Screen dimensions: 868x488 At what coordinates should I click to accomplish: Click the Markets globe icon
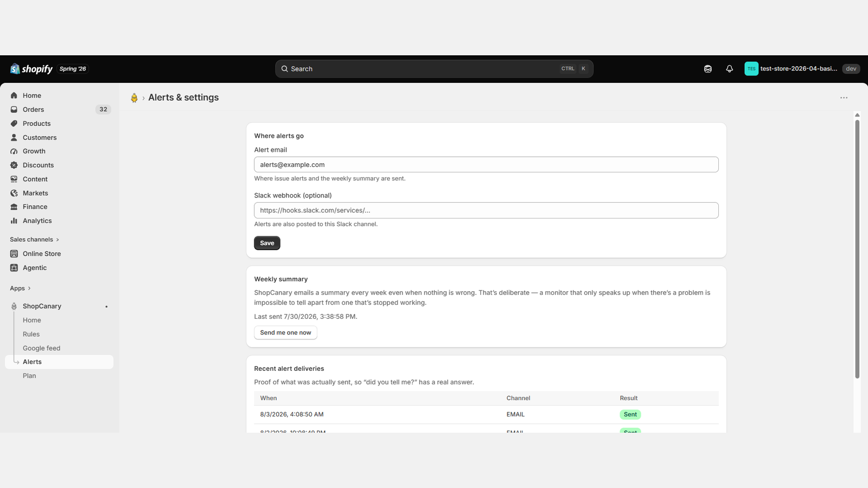coord(14,193)
